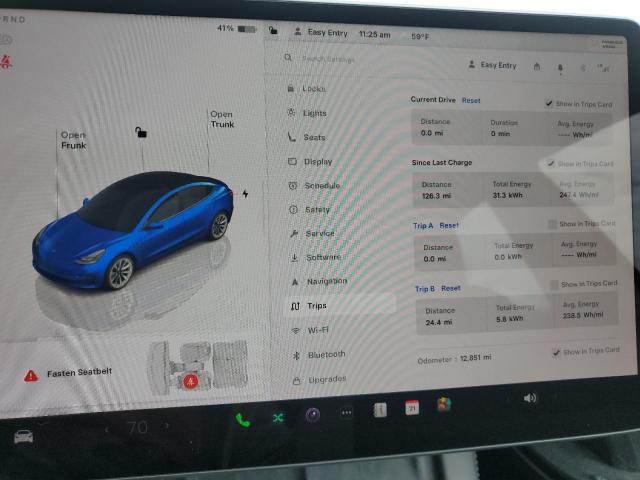Screen dimensions: 640x480
Task: Select Navigation in the settings menu
Action: 326,281
